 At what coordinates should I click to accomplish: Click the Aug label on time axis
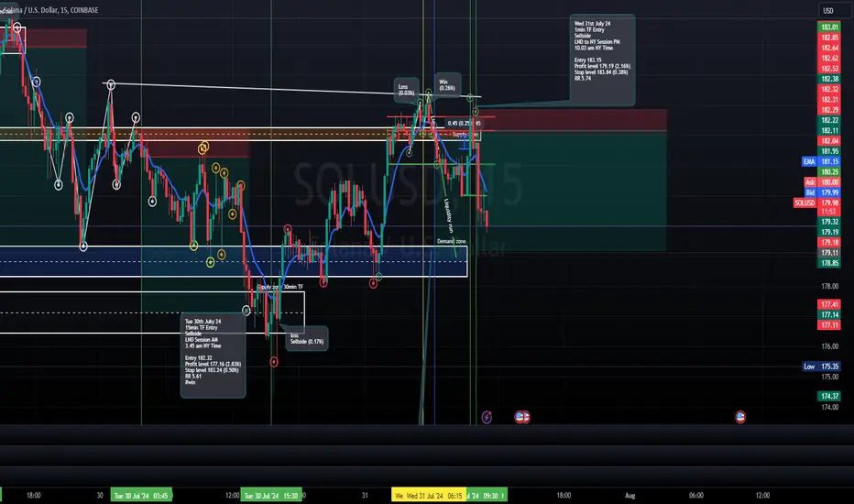pyautogui.click(x=630, y=495)
